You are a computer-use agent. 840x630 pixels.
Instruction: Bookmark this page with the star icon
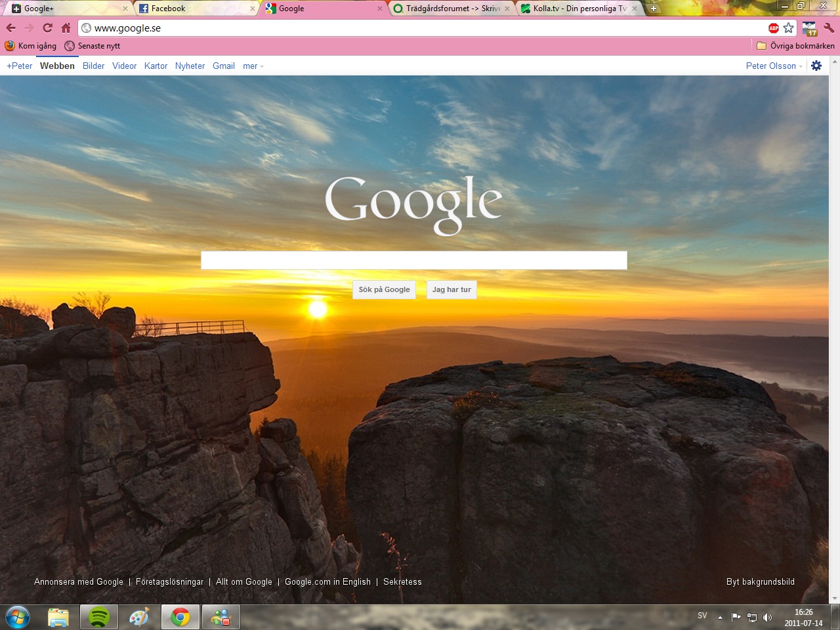click(789, 28)
